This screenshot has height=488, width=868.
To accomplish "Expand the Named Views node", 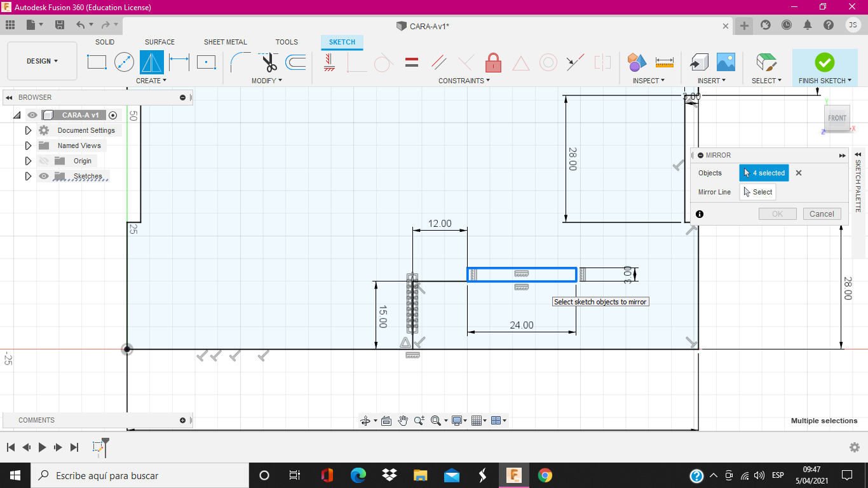I will click(28, 146).
